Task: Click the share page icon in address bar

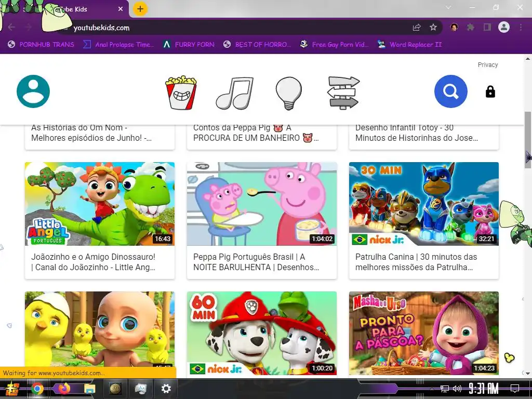Action: (x=417, y=28)
